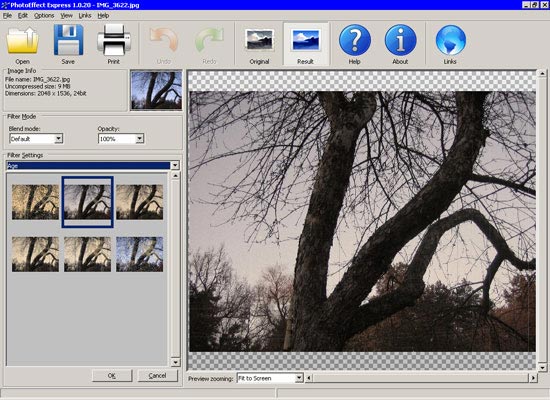The image size is (550, 400).
Task: Open the View menu
Action: point(66,15)
